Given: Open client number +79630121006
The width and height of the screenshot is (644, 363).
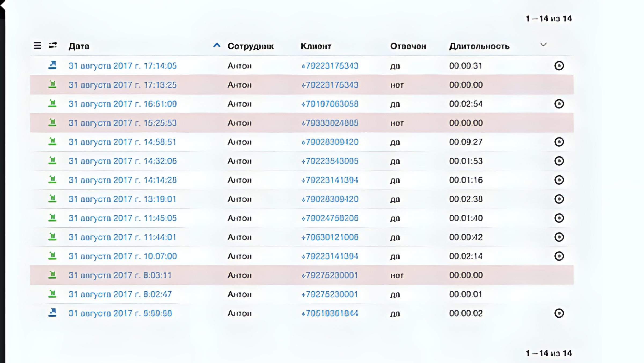Looking at the screenshot, I should click(330, 237).
